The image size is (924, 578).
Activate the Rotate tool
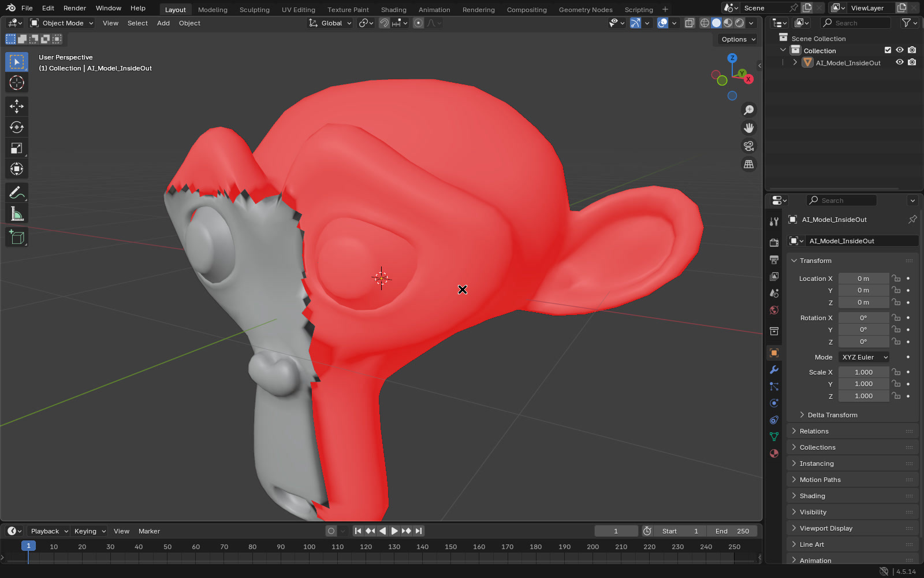pos(17,127)
